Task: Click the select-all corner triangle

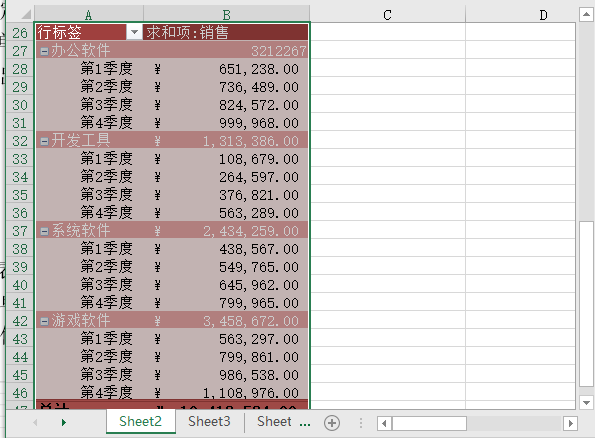Action: pos(24,14)
